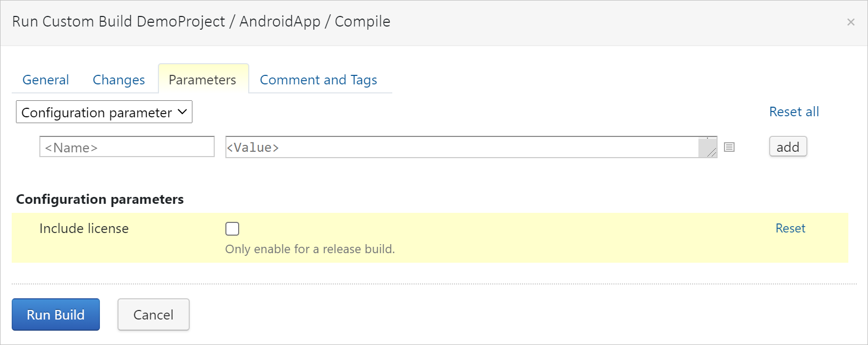Cancel the custom build dialog
The height and width of the screenshot is (345, 868).
[x=153, y=314]
